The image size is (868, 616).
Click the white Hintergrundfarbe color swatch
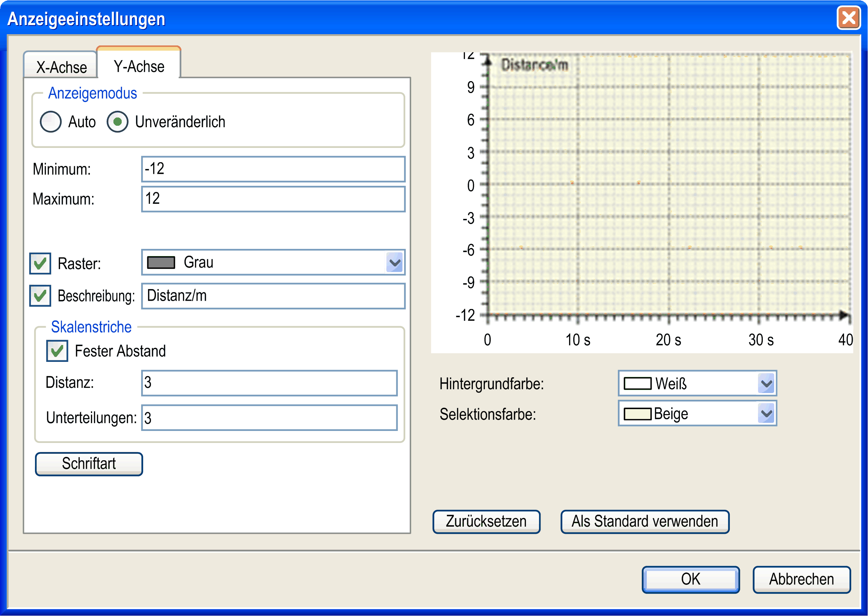coord(638,384)
